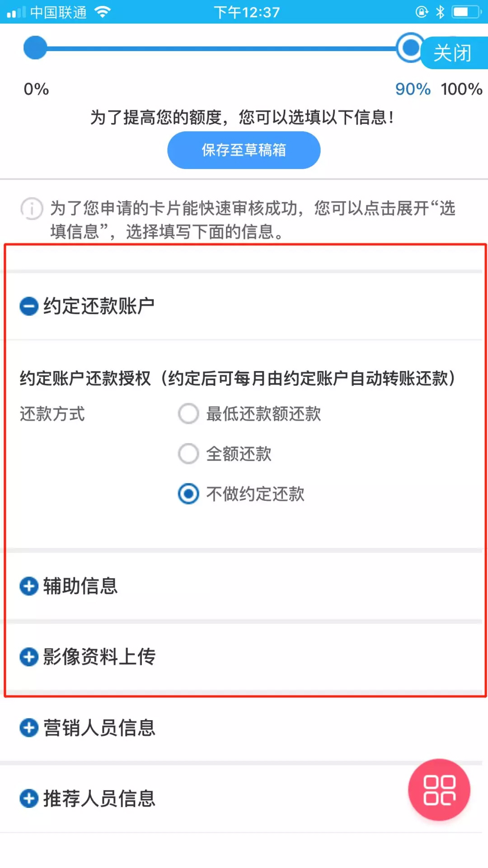Tap the red floating grid menu icon
The image size is (488, 868).
(x=439, y=790)
